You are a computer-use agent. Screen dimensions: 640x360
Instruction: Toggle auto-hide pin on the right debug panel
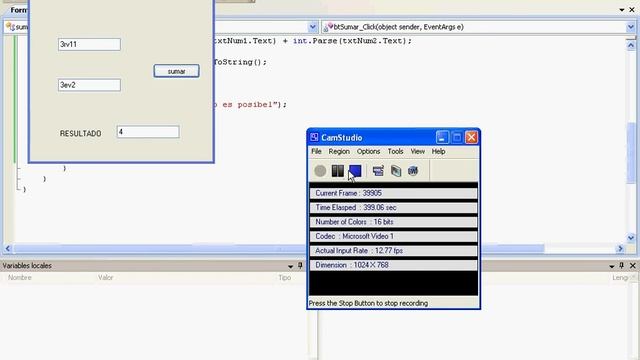click(622, 266)
